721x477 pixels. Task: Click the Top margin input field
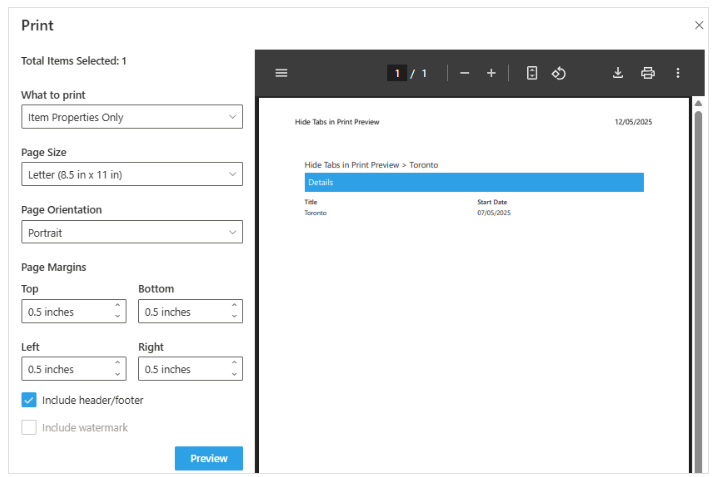[74, 311]
